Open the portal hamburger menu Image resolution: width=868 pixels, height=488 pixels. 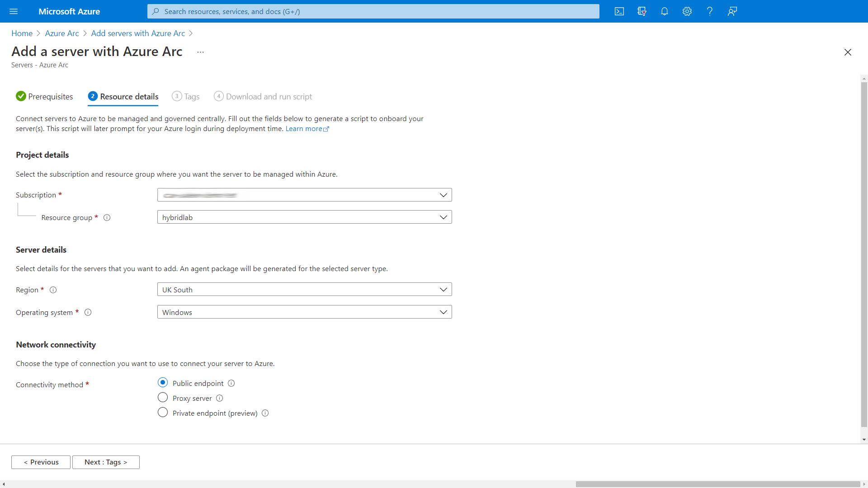coord(14,11)
